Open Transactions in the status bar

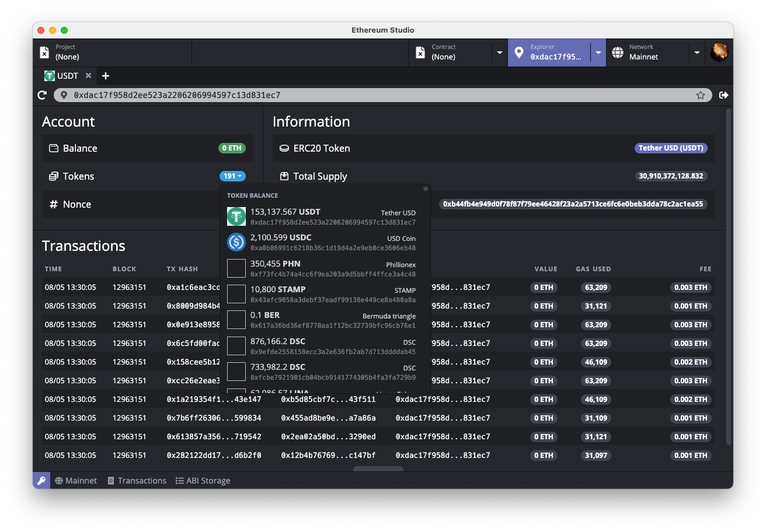click(137, 481)
